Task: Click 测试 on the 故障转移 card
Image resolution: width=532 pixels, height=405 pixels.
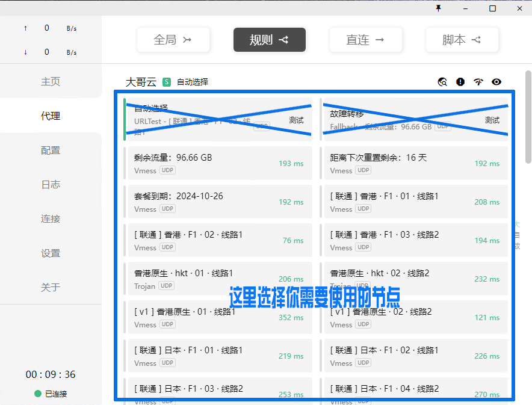Action: [x=492, y=120]
